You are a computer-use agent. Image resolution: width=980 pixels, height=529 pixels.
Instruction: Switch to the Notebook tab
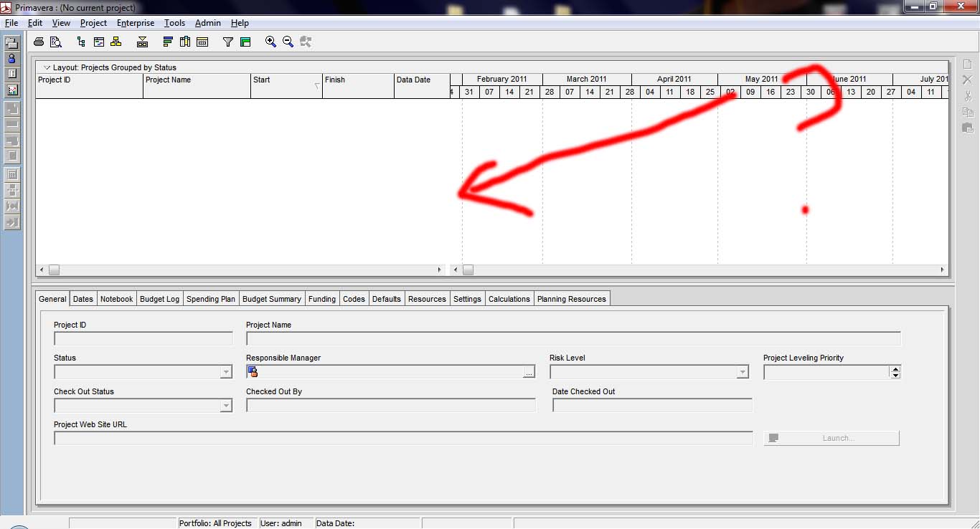(x=117, y=299)
